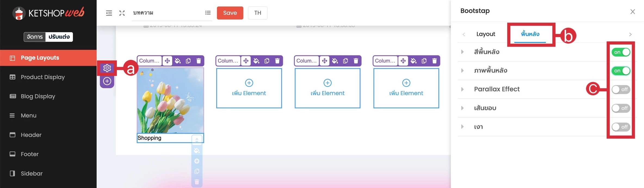Open Product Display in sidebar menu
The image size is (644, 188).
point(43,77)
